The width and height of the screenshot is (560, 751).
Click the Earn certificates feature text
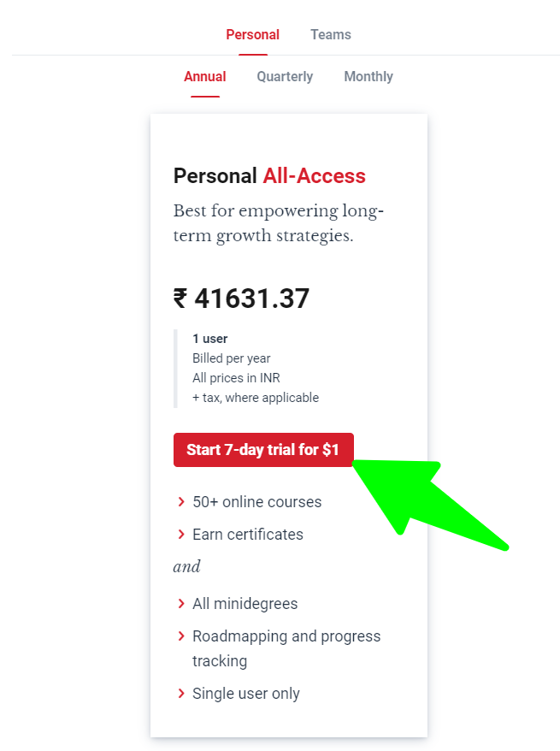248,535
